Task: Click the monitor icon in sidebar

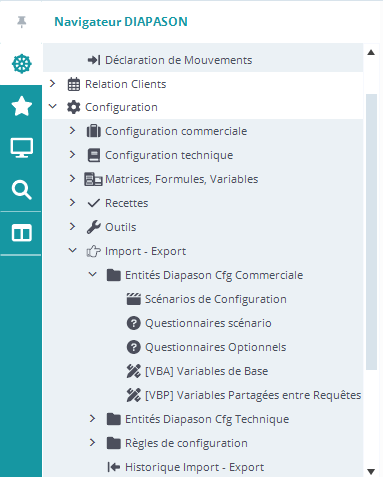Action: tap(22, 148)
